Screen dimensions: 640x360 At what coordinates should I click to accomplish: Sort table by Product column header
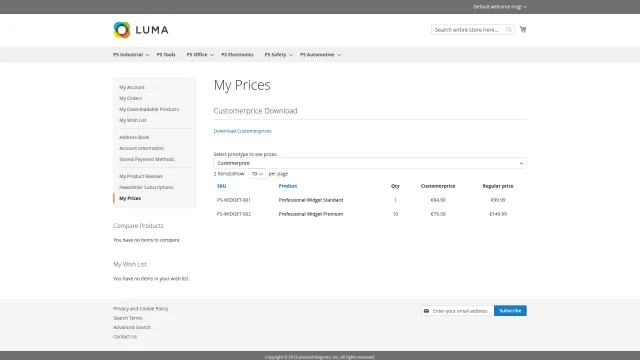click(288, 186)
